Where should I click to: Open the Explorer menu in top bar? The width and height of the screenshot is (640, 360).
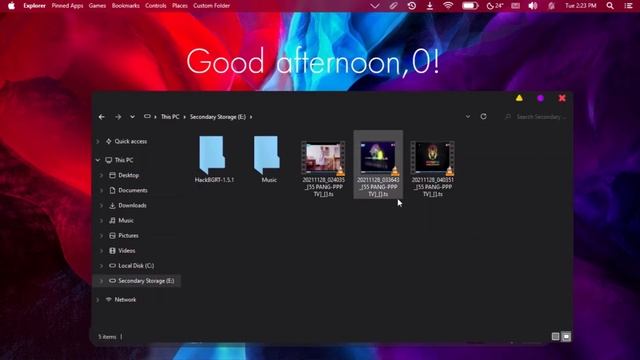coord(34,6)
